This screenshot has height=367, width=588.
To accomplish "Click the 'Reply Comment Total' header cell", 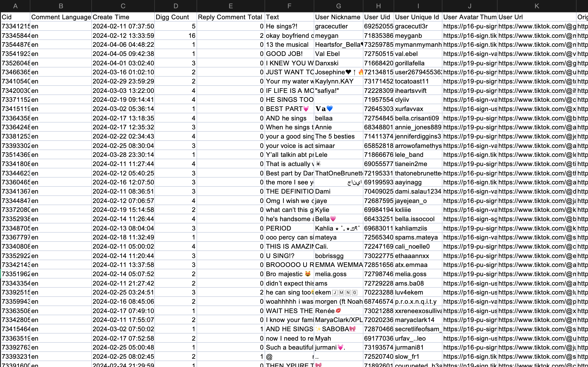I will pos(231,17).
